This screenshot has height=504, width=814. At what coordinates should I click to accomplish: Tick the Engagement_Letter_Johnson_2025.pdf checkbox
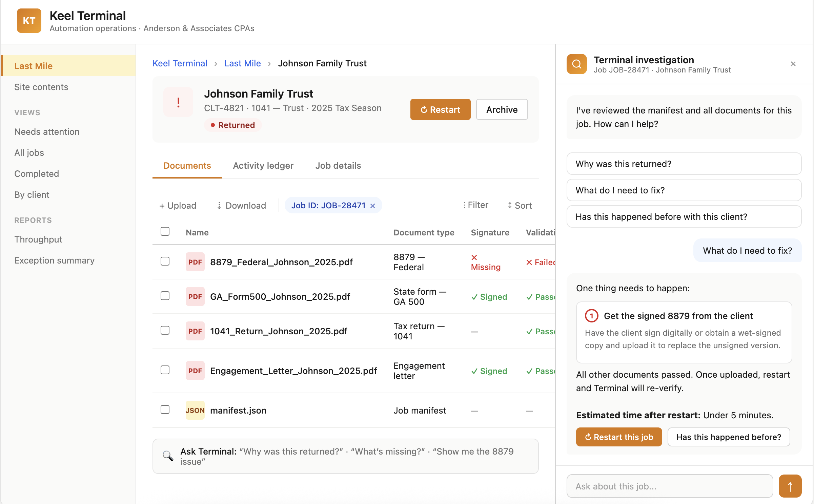[x=165, y=370]
